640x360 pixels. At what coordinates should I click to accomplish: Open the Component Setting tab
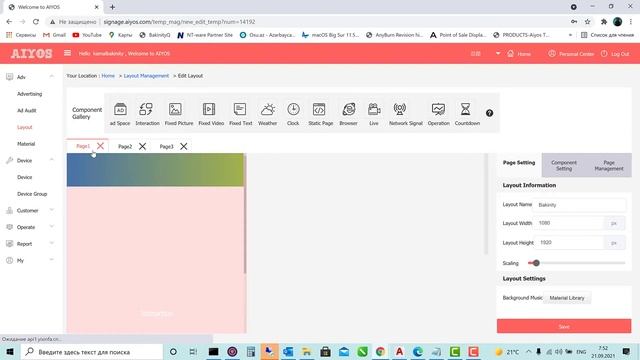tap(564, 165)
